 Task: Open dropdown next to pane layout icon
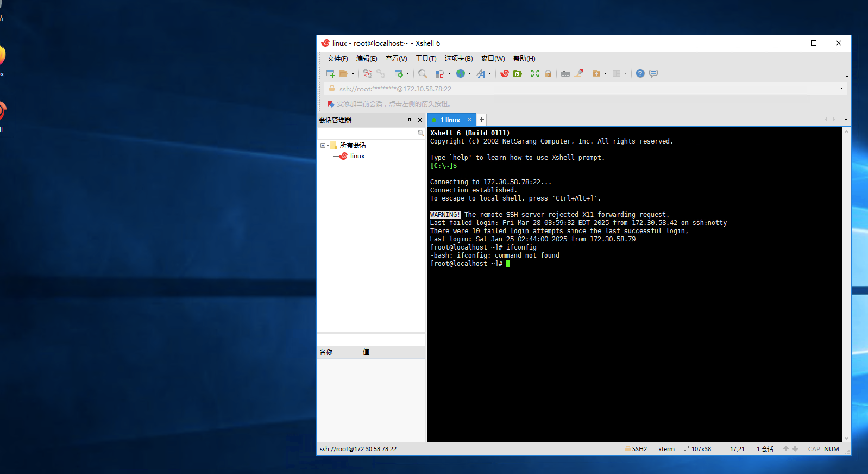[x=625, y=74]
